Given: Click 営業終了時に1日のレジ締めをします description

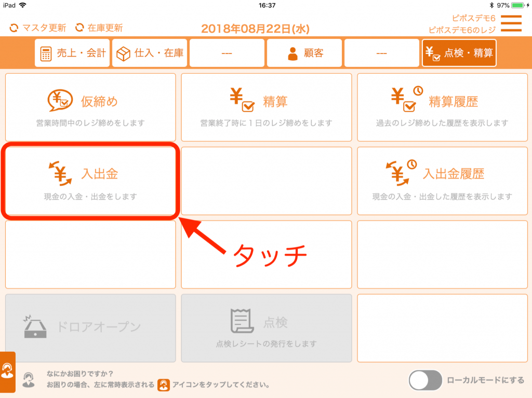Looking at the screenshot, I should [267, 123].
